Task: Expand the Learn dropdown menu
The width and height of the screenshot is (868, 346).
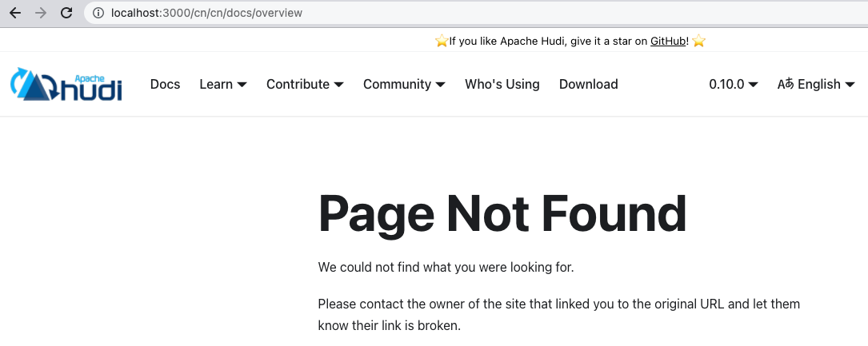Action: click(223, 84)
